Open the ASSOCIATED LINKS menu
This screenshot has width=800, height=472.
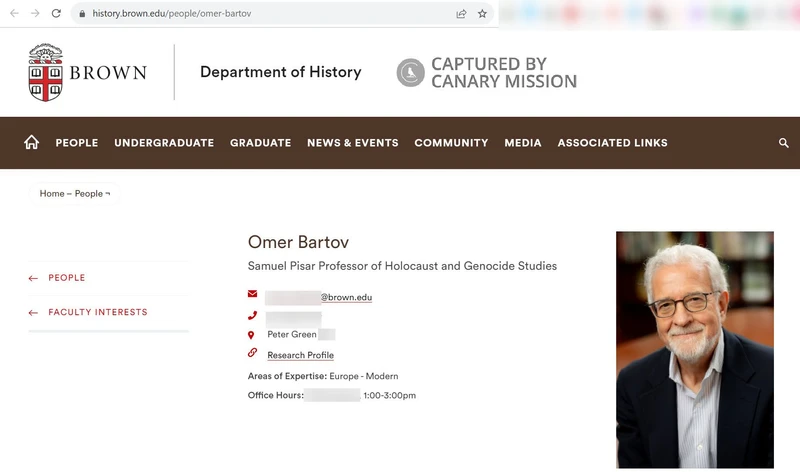pos(612,143)
